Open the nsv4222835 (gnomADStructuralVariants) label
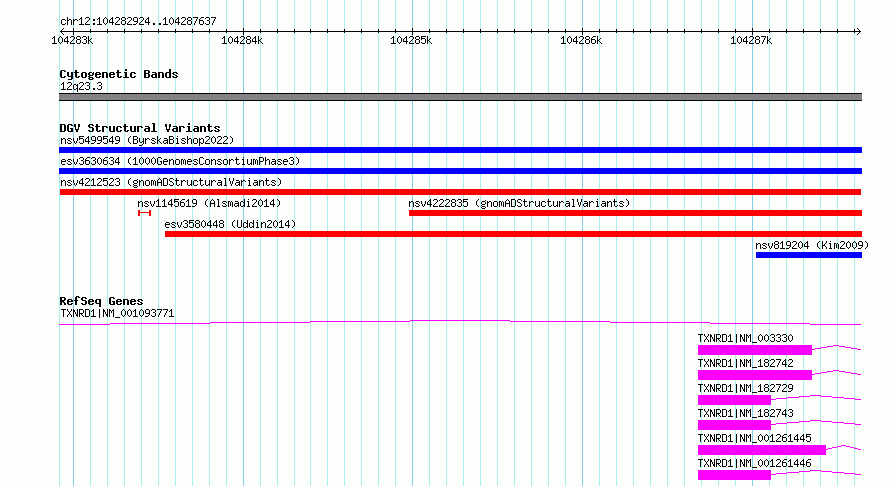The width and height of the screenshot is (890, 486). (519, 203)
